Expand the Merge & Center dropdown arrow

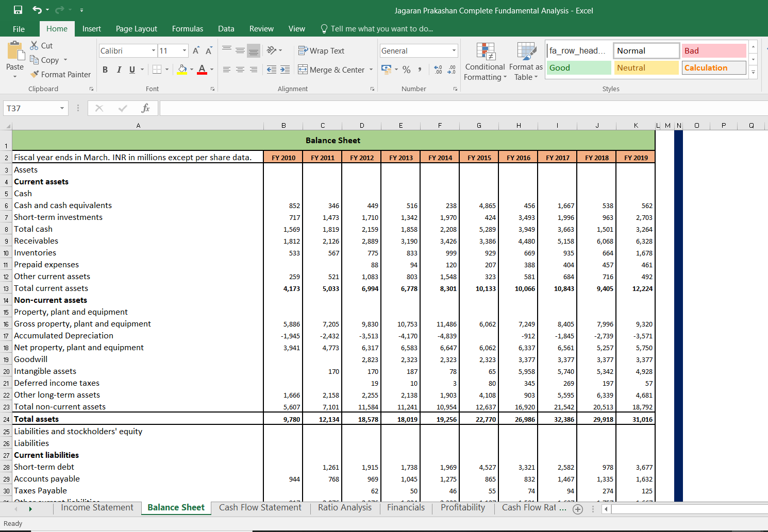click(371, 70)
